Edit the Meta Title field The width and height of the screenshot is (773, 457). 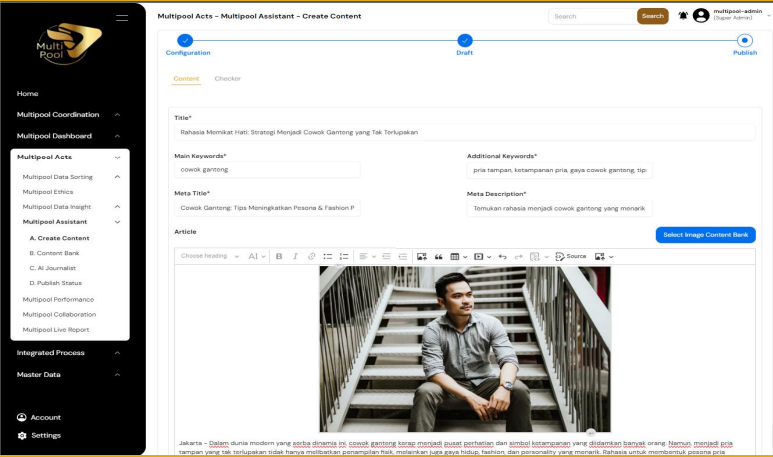[x=267, y=208]
